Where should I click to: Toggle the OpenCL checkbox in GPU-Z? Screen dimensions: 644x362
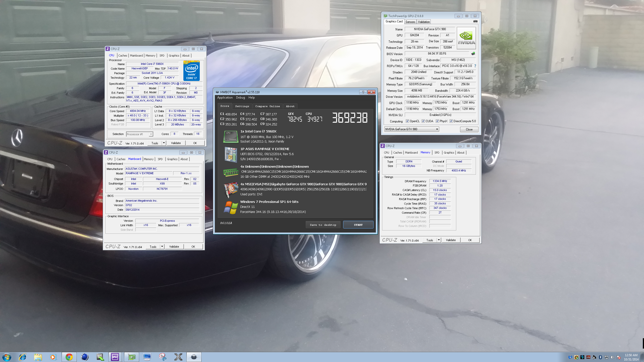coord(408,121)
